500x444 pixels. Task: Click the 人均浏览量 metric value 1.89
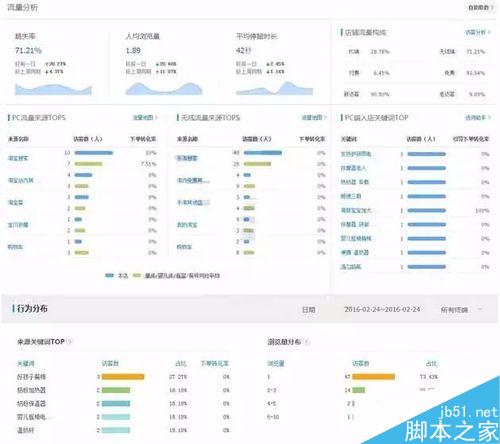tap(133, 51)
